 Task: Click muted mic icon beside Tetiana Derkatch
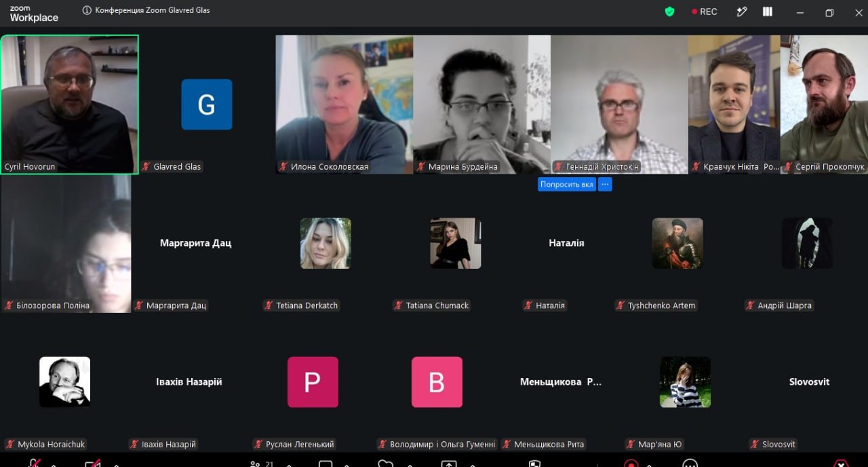269,305
